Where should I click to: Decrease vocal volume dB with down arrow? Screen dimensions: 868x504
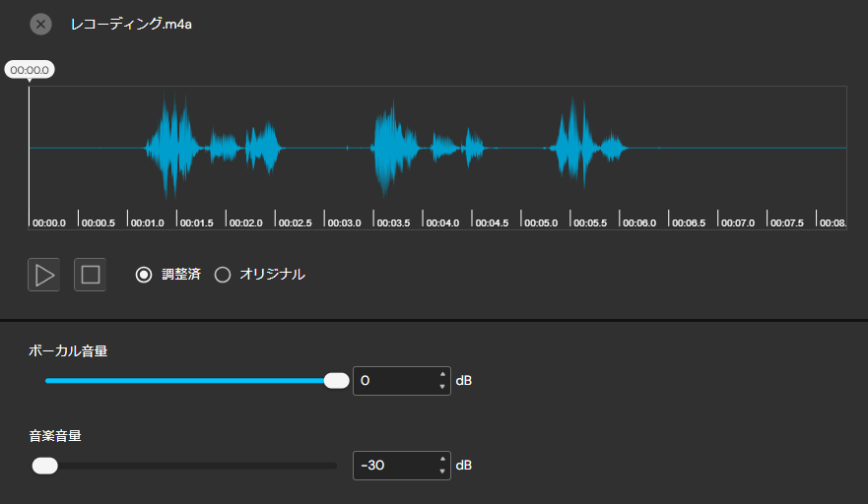tap(442, 387)
